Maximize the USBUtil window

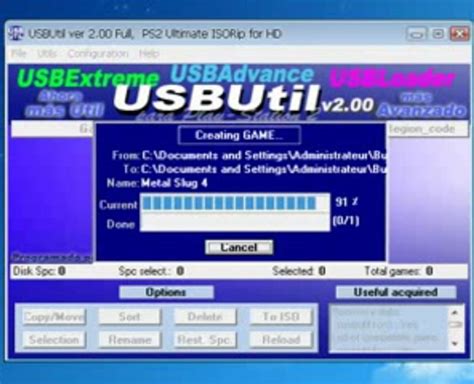click(x=438, y=34)
